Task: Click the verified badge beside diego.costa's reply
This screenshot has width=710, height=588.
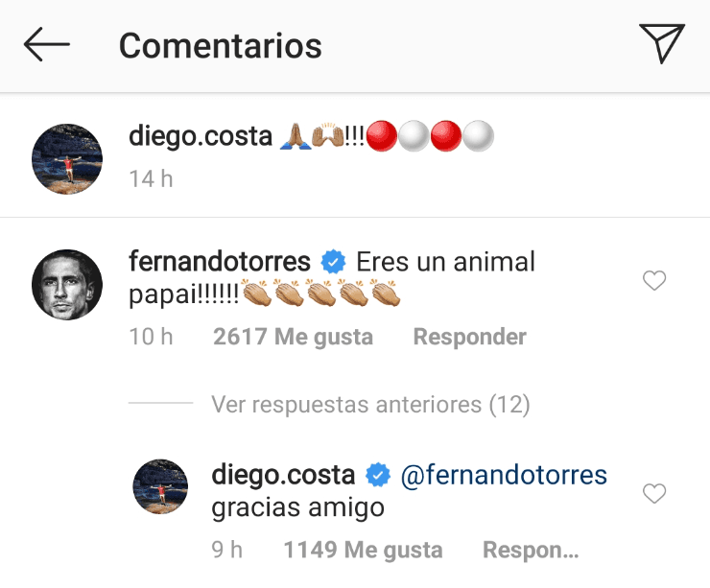Action: point(378,475)
